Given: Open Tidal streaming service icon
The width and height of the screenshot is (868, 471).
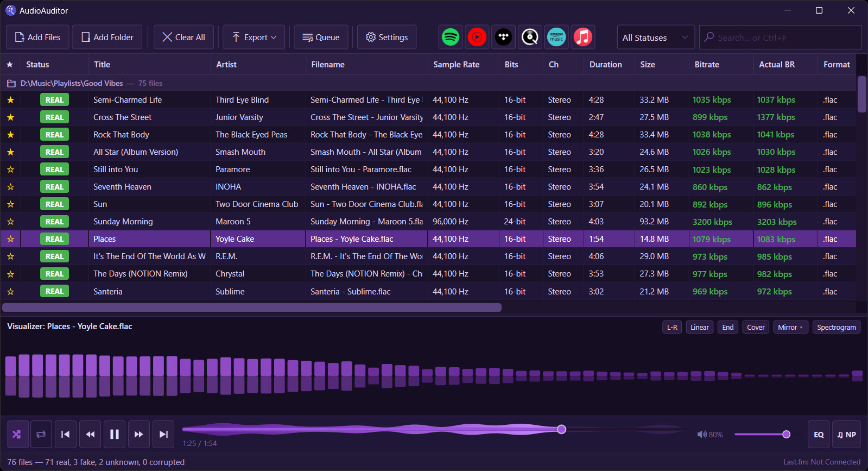Looking at the screenshot, I should [x=504, y=37].
